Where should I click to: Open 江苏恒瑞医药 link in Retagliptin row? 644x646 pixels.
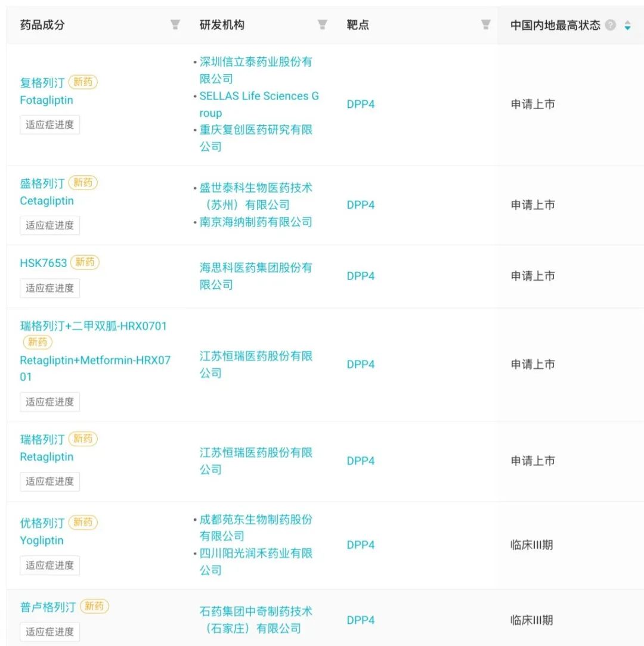coord(256,461)
